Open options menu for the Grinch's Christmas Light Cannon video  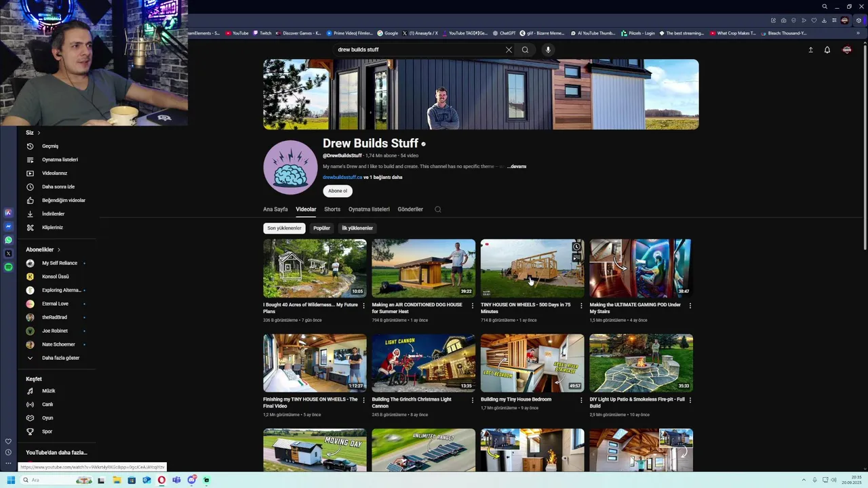[x=473, y=400]
